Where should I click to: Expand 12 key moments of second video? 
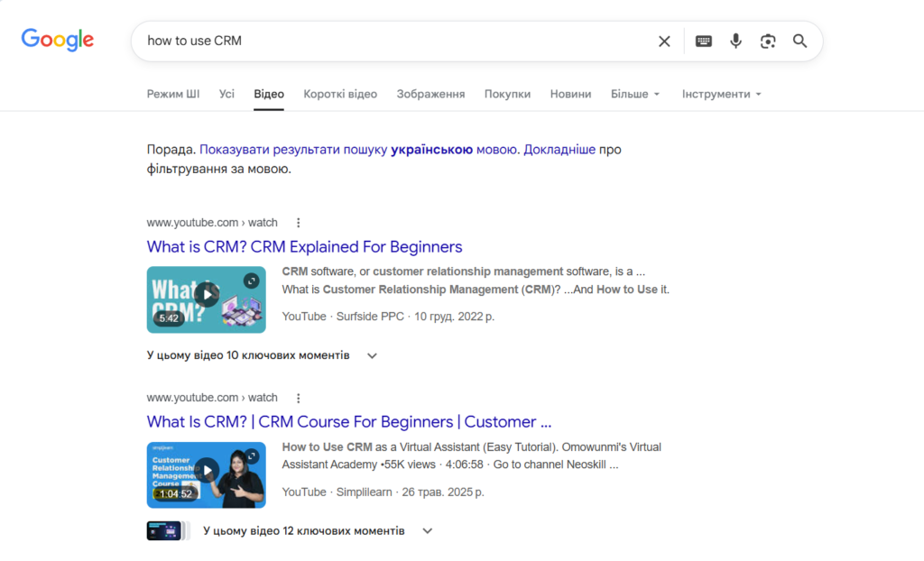(427, 531)
